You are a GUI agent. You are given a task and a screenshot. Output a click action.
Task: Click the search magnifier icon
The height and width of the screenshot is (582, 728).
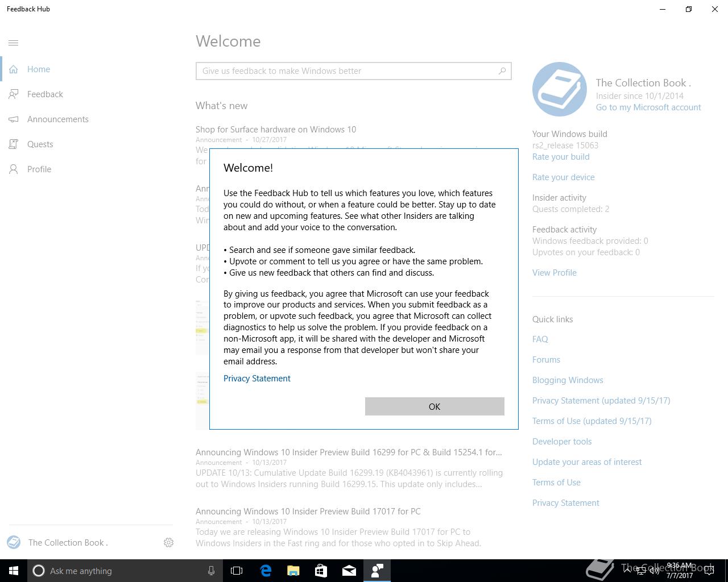[x=502, y=71]
